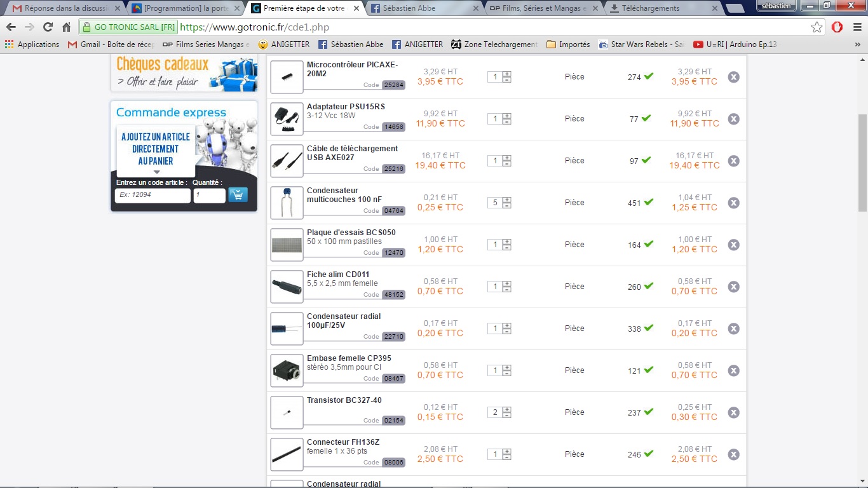Image resolution: width=868 pixels, height=488 pixels.
Task: Close the Téléchargements tab
Action: click(x=714, y=9)
